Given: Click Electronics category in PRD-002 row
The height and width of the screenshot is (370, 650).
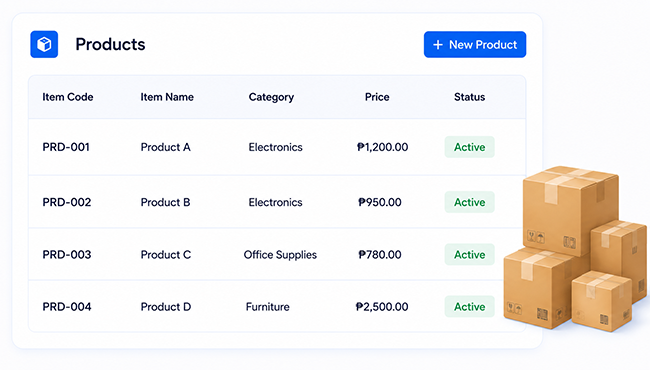Looking at the screenshot, I should click(276, 202).
